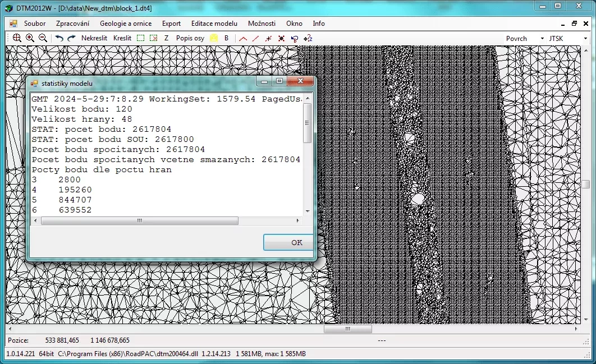Select the red polyline drawing tool
The image size is (596, 364).
(243, 38)
